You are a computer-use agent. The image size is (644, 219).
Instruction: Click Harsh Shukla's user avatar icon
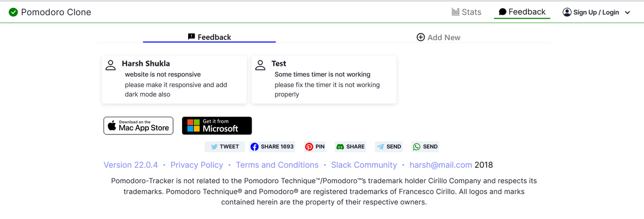(111, 65)
